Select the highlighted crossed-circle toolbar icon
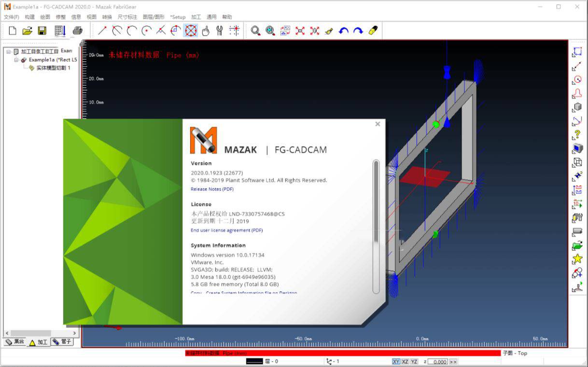Screen dimensions: 588x367 pos(191,31)
